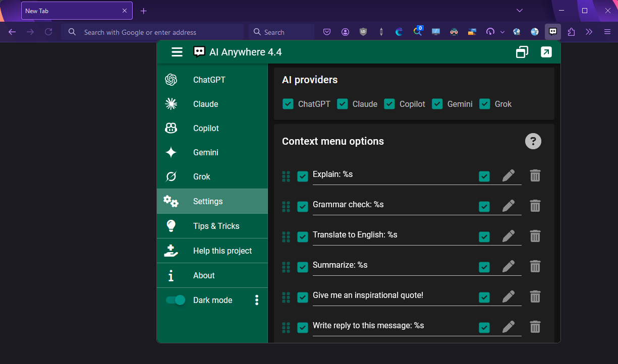This screenshot has width=618, height=364.
Task: Click the drag handle for Summarize: %s
Action: [x=286, y=267]
